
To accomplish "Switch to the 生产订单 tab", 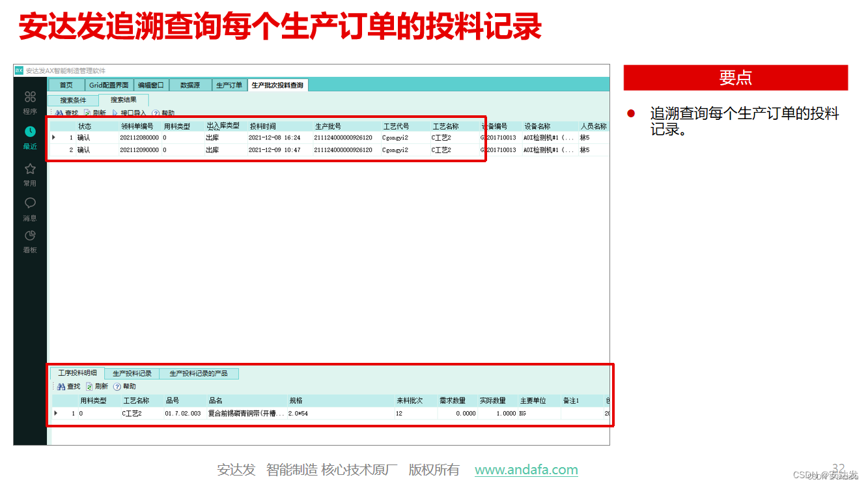I will (x=229, y=85).
